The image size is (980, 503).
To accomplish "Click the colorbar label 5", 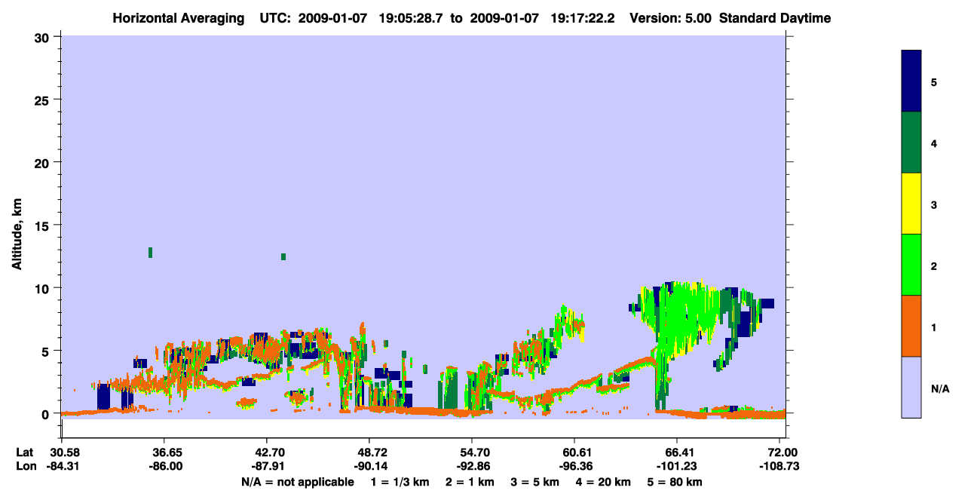I will pos(934,81).
